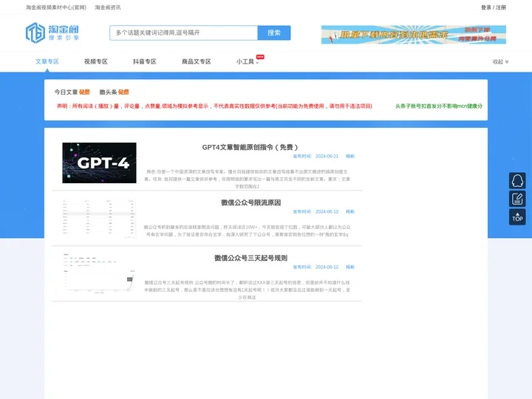Open thumbnail of 微信公众号三天起号规则 article
Image resolution: width=532 pixels, height=399 pixels.
click(x=100, y=273)
